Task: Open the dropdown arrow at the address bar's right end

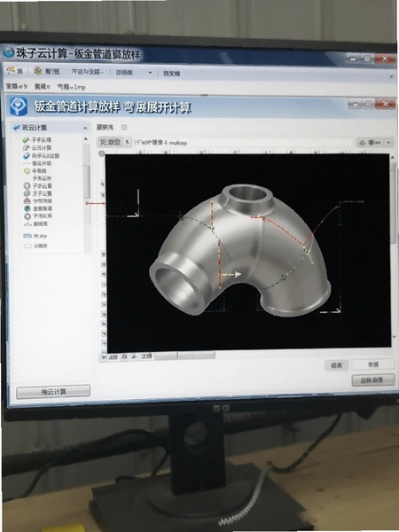Action: (x=389, y=143)
